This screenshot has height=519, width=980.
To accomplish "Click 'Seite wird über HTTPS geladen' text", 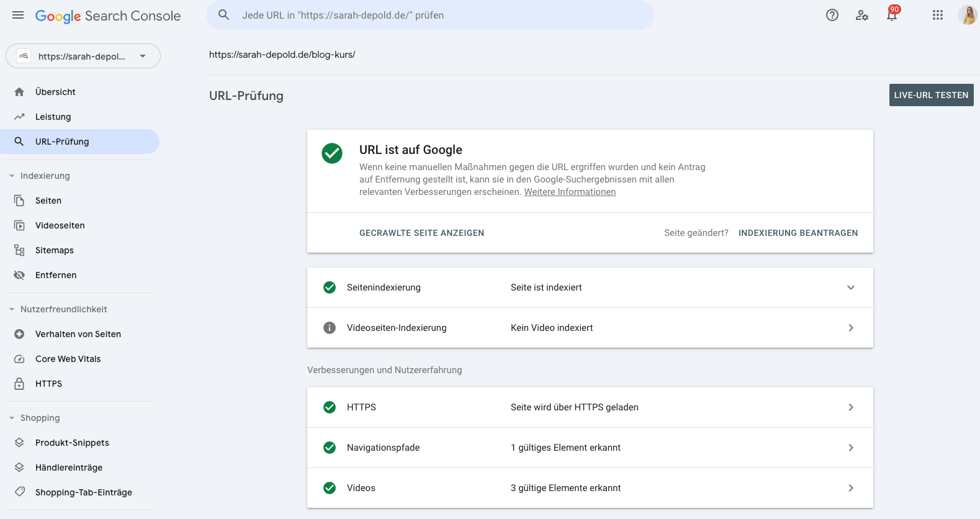I will click(575, 407).
